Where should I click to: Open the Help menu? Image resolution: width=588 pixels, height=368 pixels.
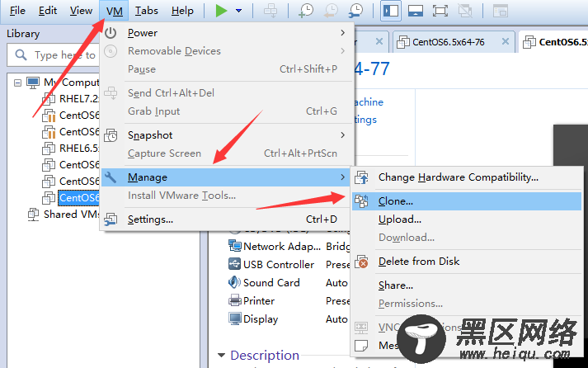(182, 11)
